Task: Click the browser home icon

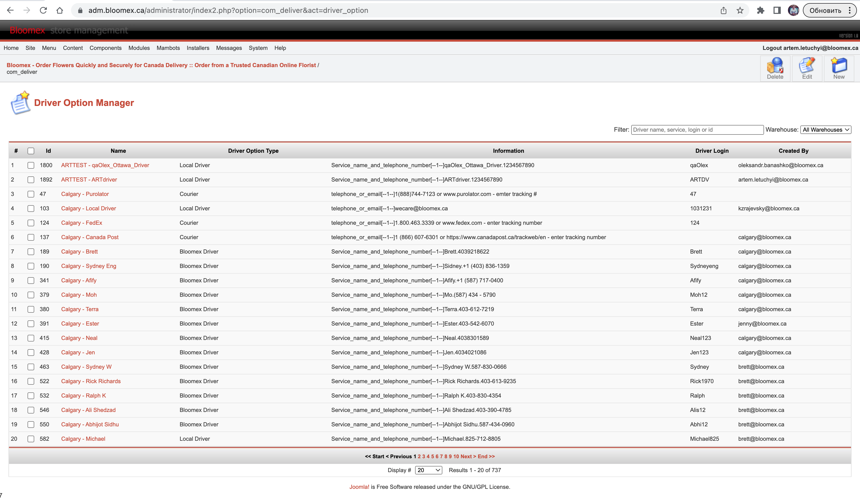Action: (60, 11)
